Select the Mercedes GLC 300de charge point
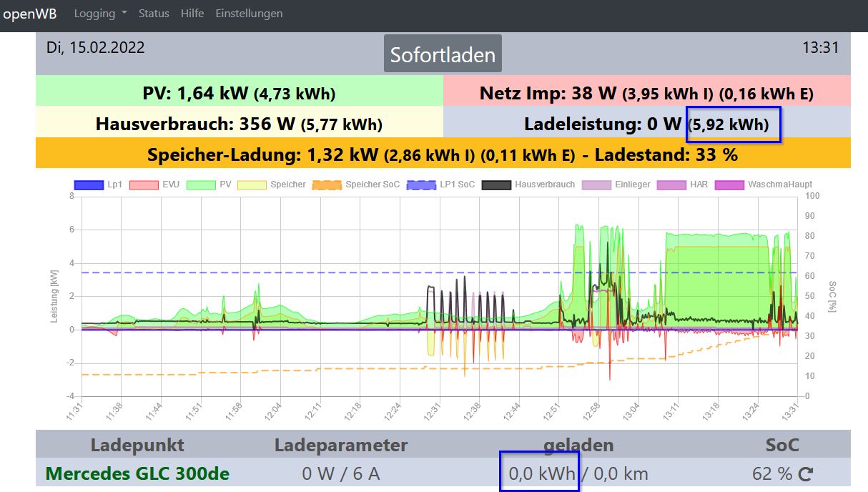Image resolution: width=868 pixels, height=492 pixels. (137, 473)
